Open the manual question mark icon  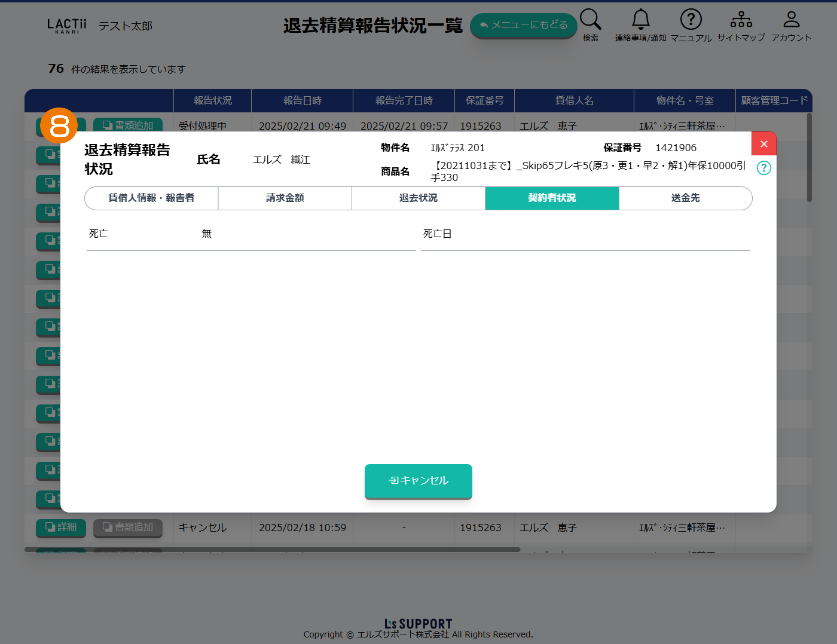pyautogui.click(x=691, y=20)
